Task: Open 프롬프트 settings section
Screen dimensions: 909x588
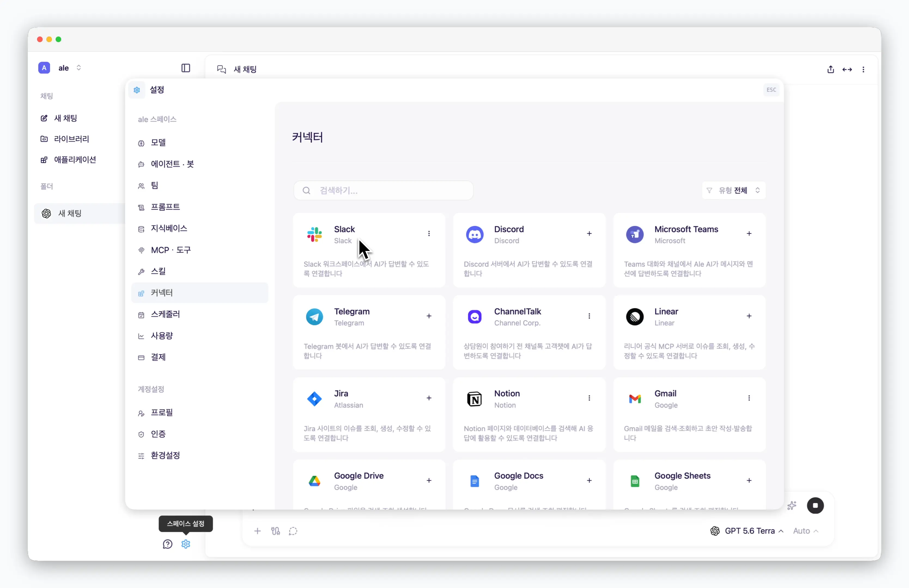Action: pyautogui.click(x=199, y=207)
